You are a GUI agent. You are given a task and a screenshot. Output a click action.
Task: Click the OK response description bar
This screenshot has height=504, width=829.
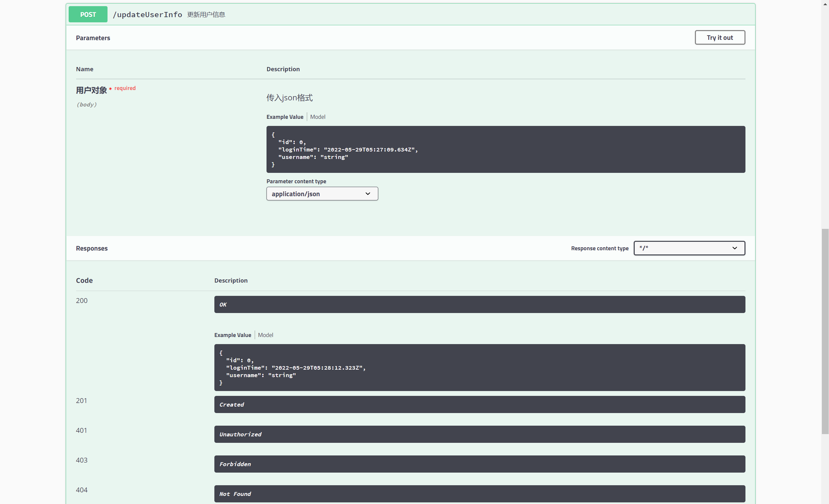coord(480,304)
